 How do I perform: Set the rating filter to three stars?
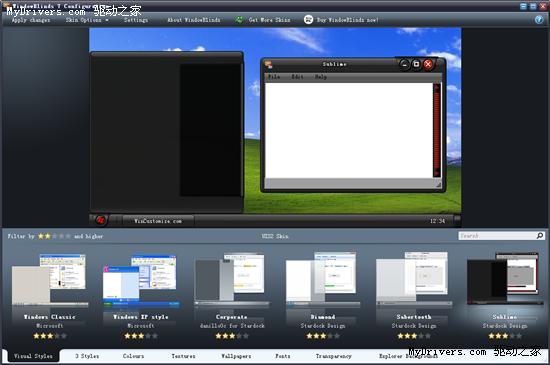pos(54,236)
